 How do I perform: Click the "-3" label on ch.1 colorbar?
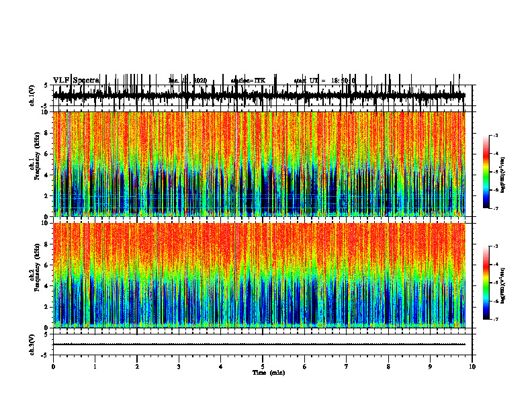click(x=495, y=136)
